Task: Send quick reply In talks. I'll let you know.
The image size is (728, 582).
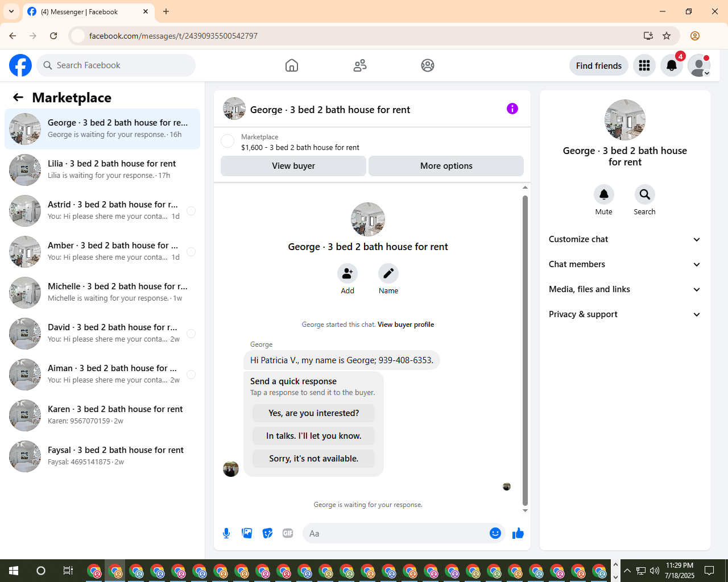Action: [314, 436]
